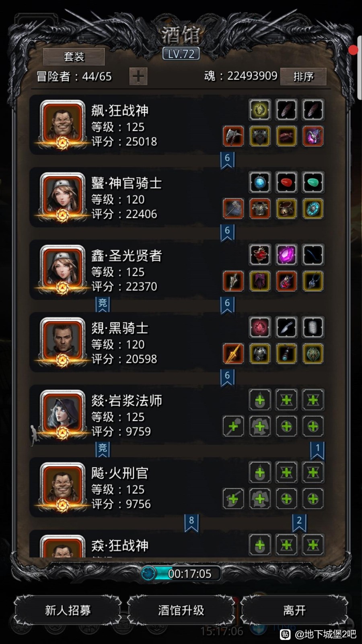Tap the axe weapon icon of 飙·狂战神

(233, 136)
